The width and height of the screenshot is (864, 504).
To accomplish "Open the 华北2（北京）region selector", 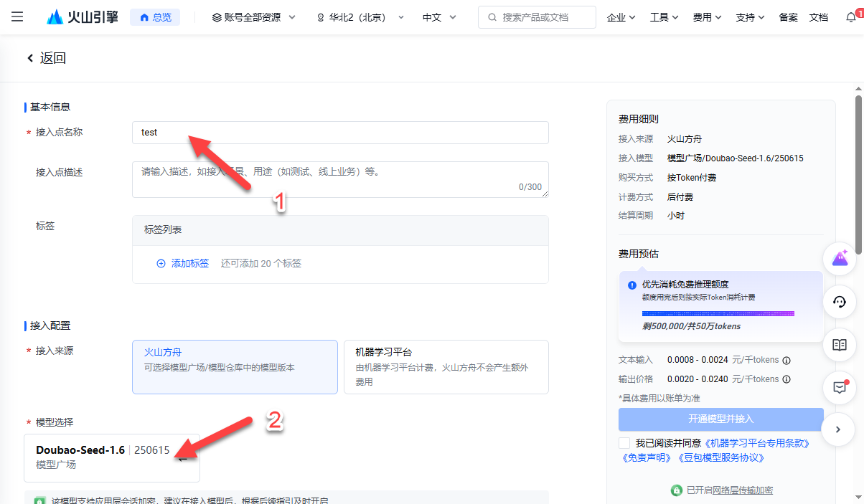I will pos(357,16).
